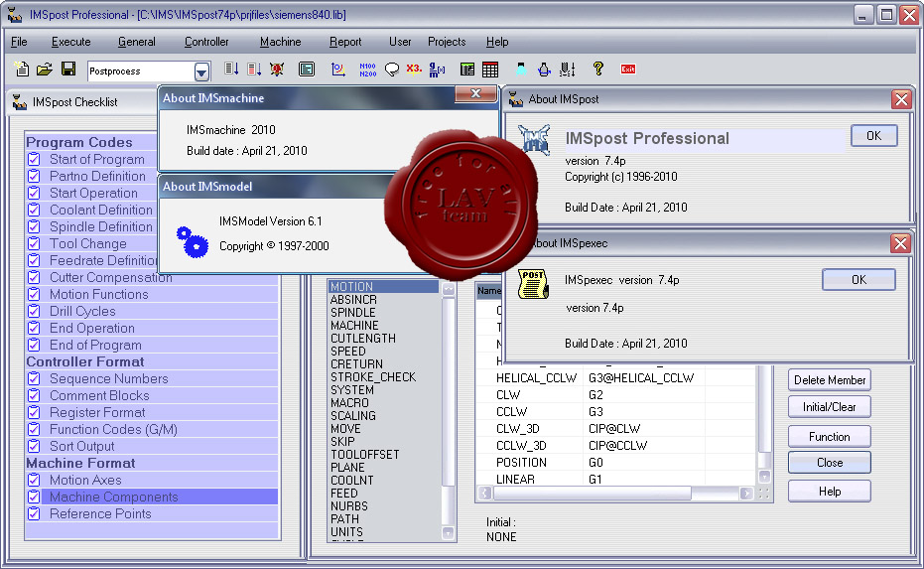This screenshot has width=924, height=569.
Task: Click the yellow question mark help icon
Action: pyautogui.click(x=598, y=69)
